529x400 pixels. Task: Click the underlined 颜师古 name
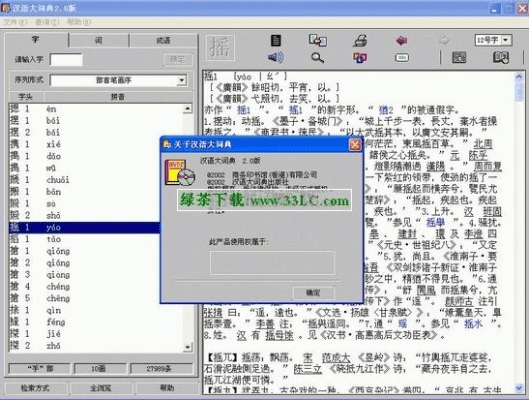pyautogui.click(x=460, y=301)
